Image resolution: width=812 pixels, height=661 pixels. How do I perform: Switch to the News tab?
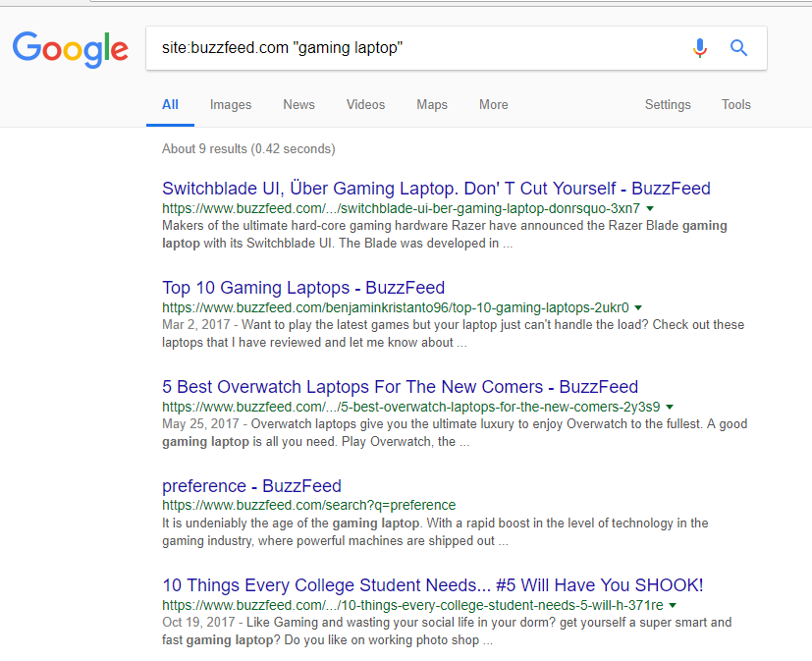pyautogui.click(x=298, y=105)
